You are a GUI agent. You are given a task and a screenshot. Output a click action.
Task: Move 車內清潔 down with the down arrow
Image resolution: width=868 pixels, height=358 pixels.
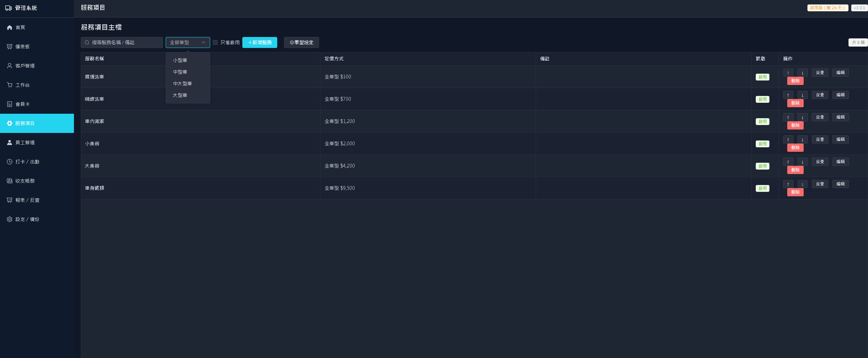pyautogui.click(x=803, y=117)
